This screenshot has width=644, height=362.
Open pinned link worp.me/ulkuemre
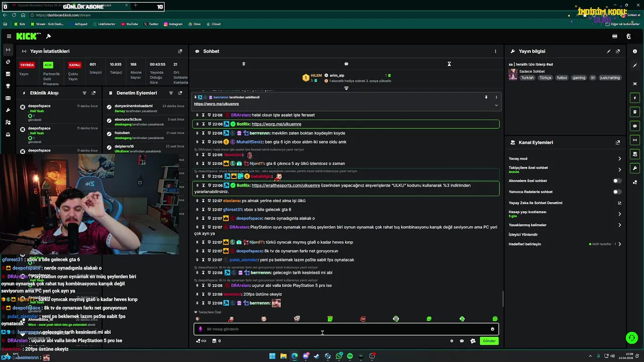(216, 104)
